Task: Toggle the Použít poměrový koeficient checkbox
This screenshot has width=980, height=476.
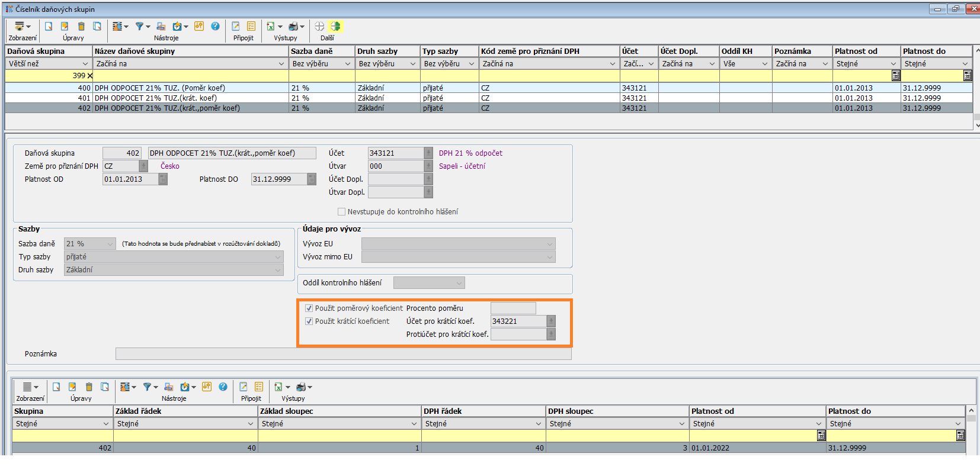Action: (309, 308)
